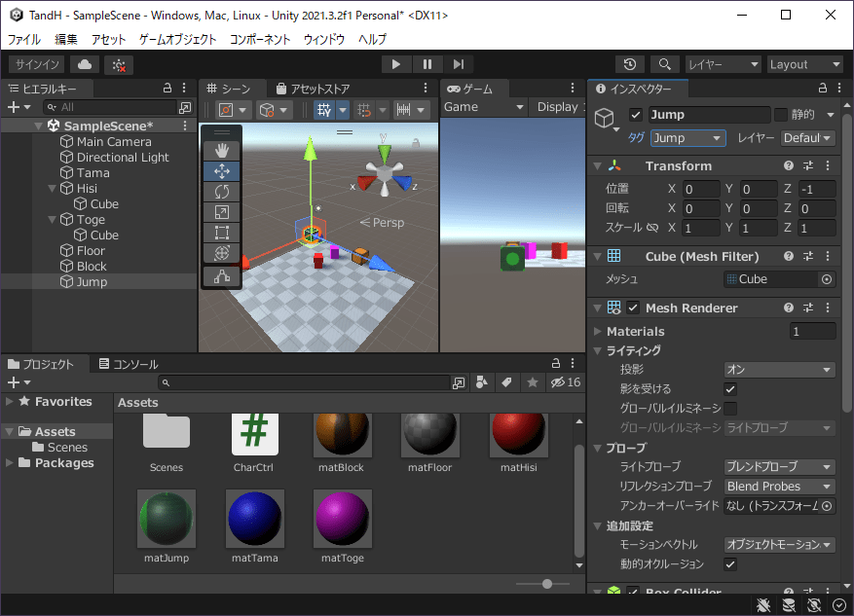Toggle the dynamic occlusion checkbox
This screenshot has height=616, width=854.
730,564
